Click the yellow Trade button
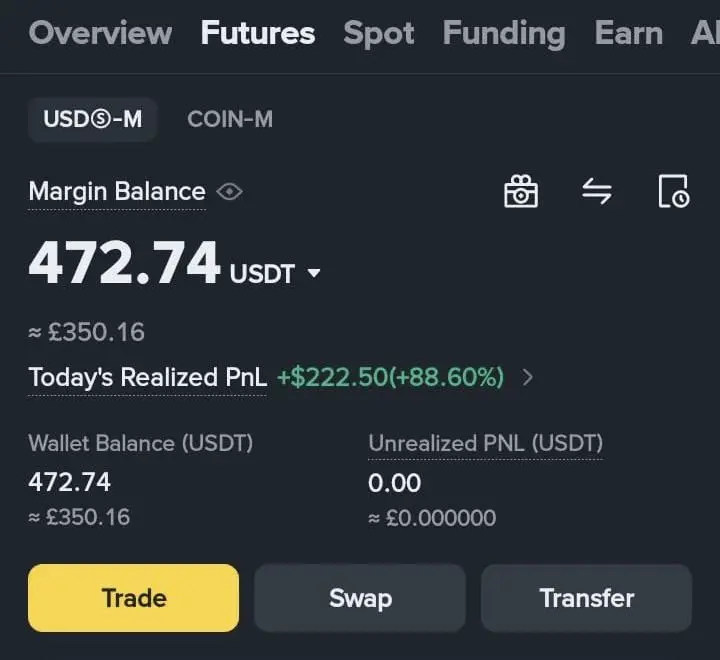The image size is (720, 660). [x=134, y=598]
